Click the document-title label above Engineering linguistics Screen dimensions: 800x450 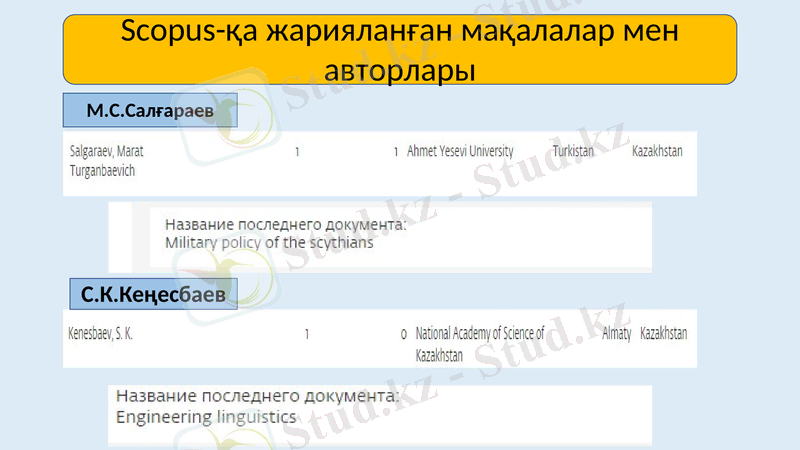click(258, 396)
